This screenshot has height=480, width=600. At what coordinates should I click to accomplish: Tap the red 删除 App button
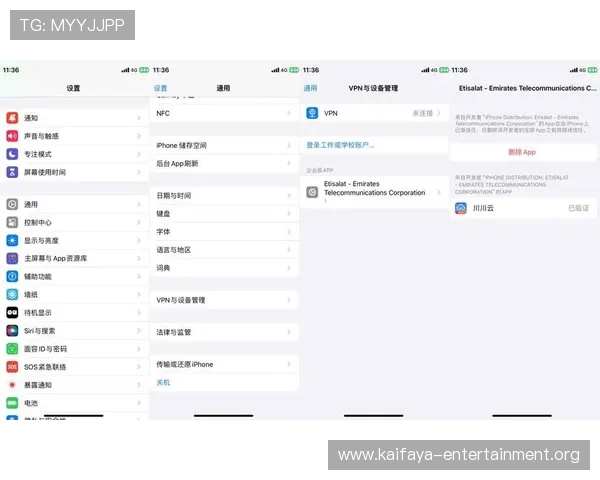point(522,152)
